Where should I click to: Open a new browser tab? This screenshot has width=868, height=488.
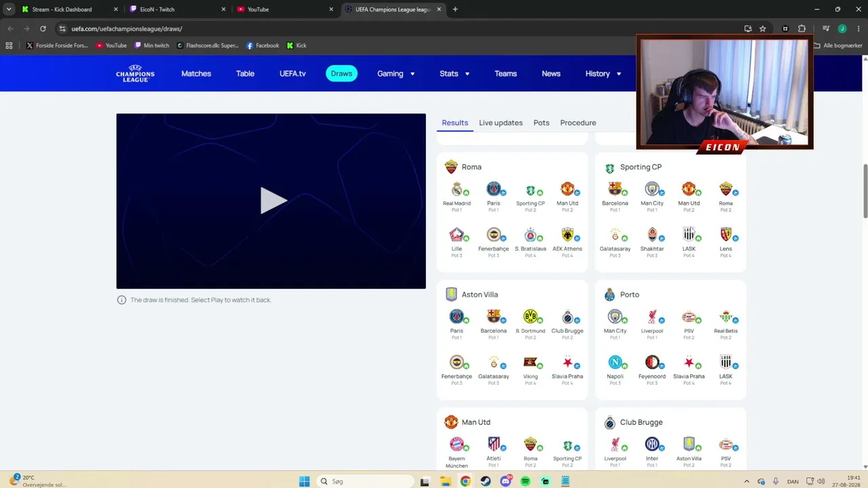[x=455, y=9]
